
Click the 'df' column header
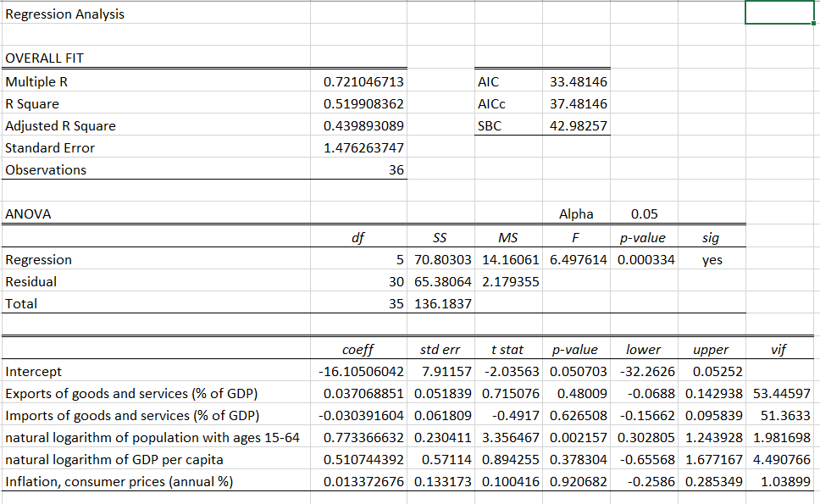357,238
